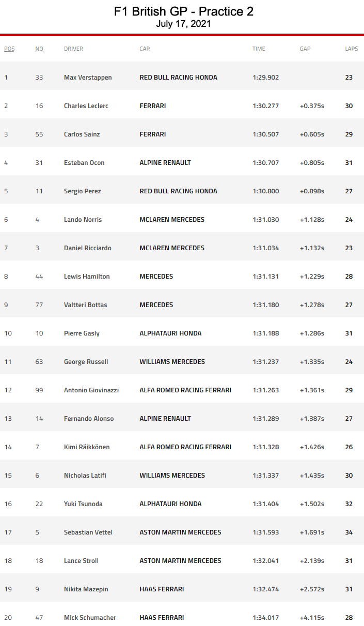Click the LAPS column header
364x626 pixels.
(351, 49)
